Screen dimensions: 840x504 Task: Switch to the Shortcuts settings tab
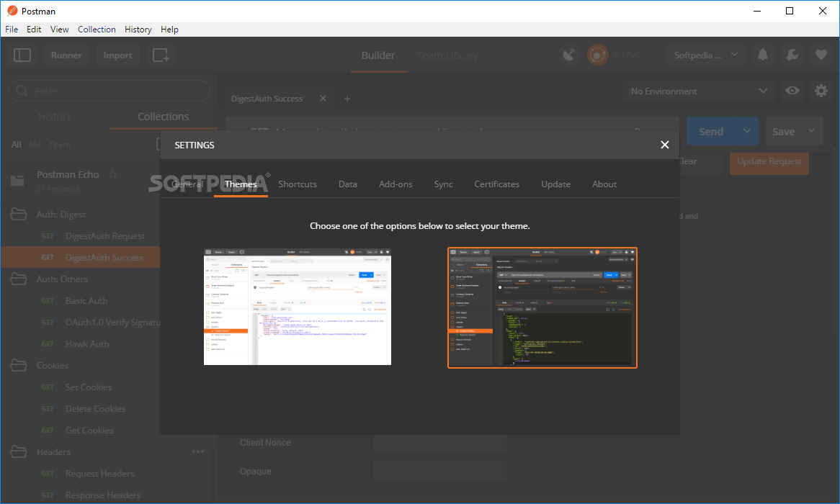click(298, 184)
